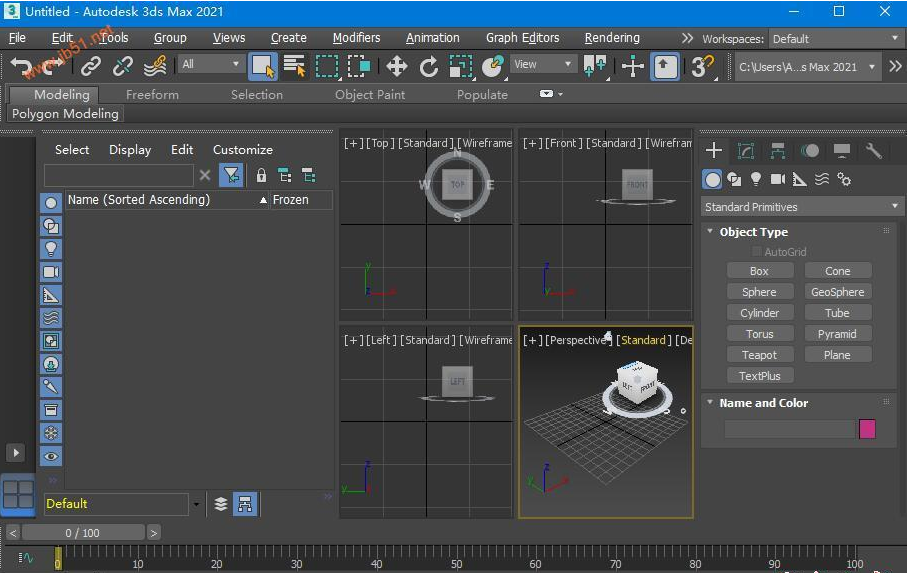Switch to the Freeform ribbon tab
Image resolution: width=908 pixels, height=573 pixels.
[x=152, y=95]
